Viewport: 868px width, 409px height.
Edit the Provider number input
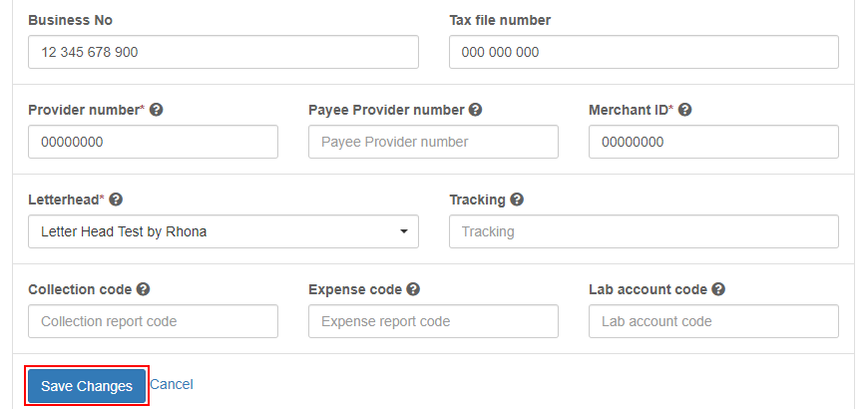point(153,142)
